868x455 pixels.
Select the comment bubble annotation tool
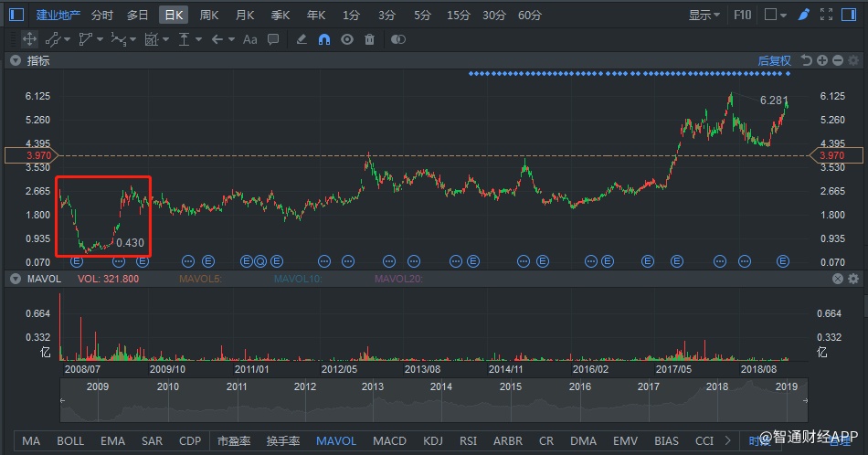pyautogui.click(x=273, y=39)
